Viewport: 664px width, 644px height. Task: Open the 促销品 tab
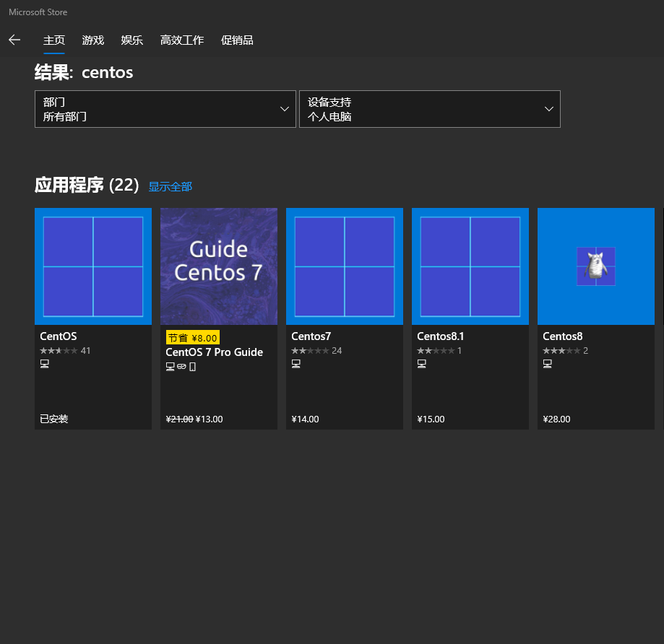(x=237, y=40)
